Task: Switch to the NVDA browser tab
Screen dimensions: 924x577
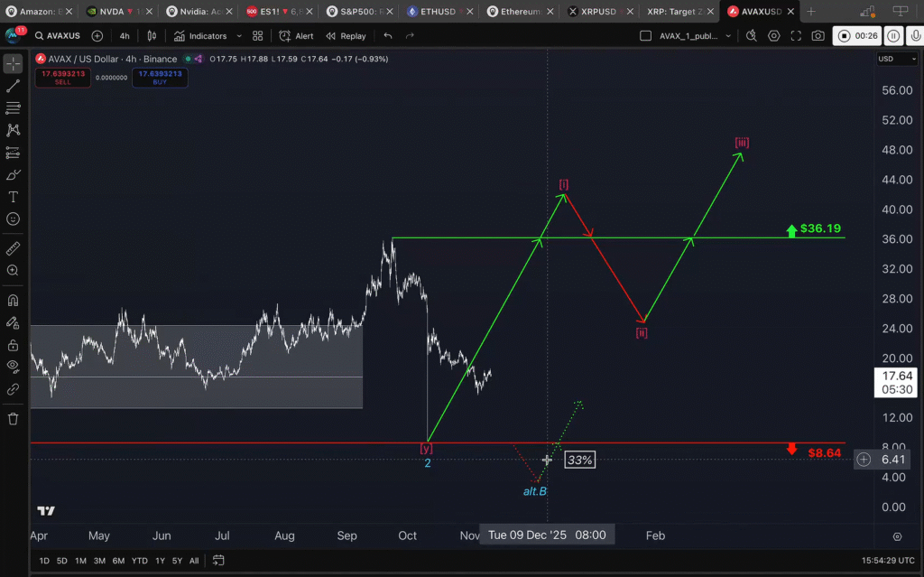Action: tap(118, 12)
